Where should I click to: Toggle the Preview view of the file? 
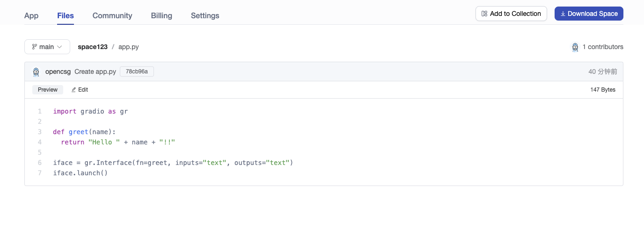[48, 90]
